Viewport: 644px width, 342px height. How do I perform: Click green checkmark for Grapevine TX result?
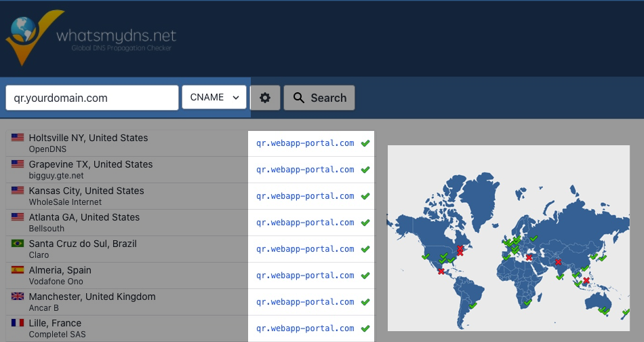pos(365,170)
